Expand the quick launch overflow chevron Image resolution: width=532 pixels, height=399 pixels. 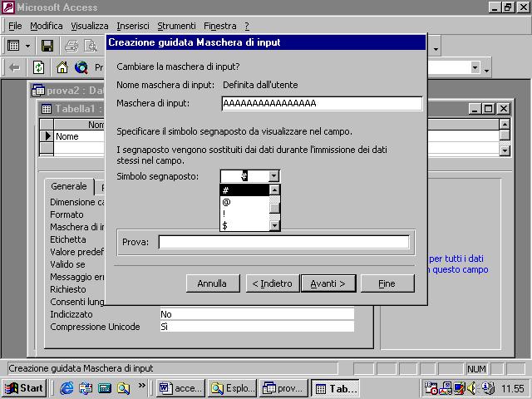pos(142,385)
